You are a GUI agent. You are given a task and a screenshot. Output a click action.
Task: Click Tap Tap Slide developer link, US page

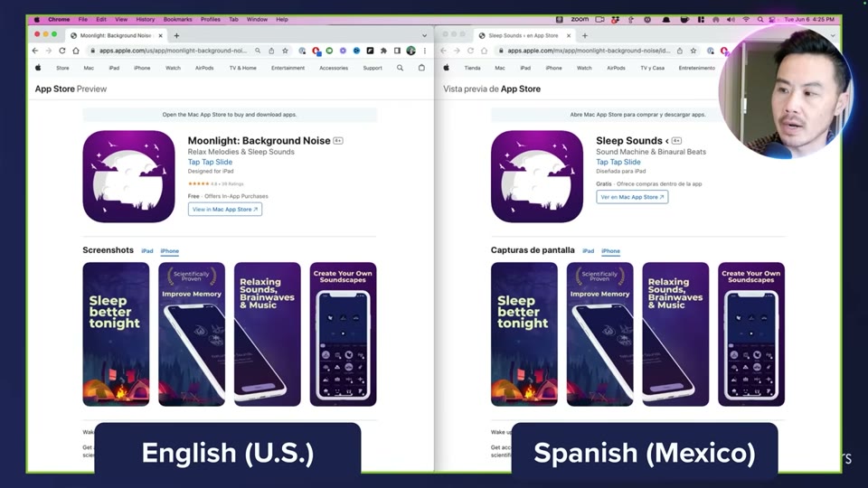pos(210,162)
